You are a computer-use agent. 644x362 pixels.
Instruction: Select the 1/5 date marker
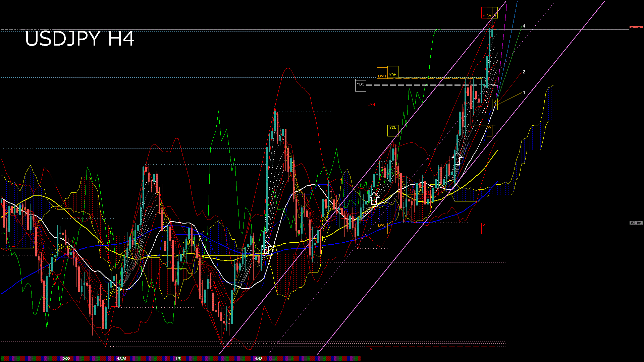pyautogui.click(x=178, y=359)
